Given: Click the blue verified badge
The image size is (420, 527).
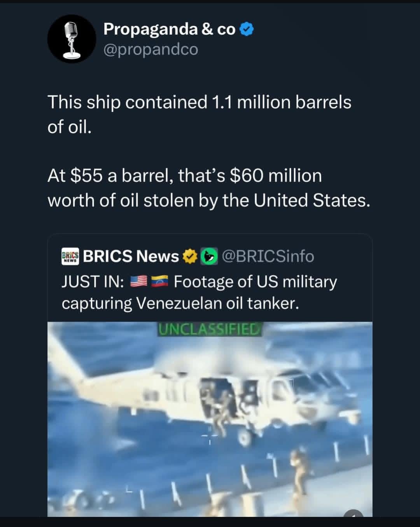Looking at the screenshot, I should [x=247, y=29].
